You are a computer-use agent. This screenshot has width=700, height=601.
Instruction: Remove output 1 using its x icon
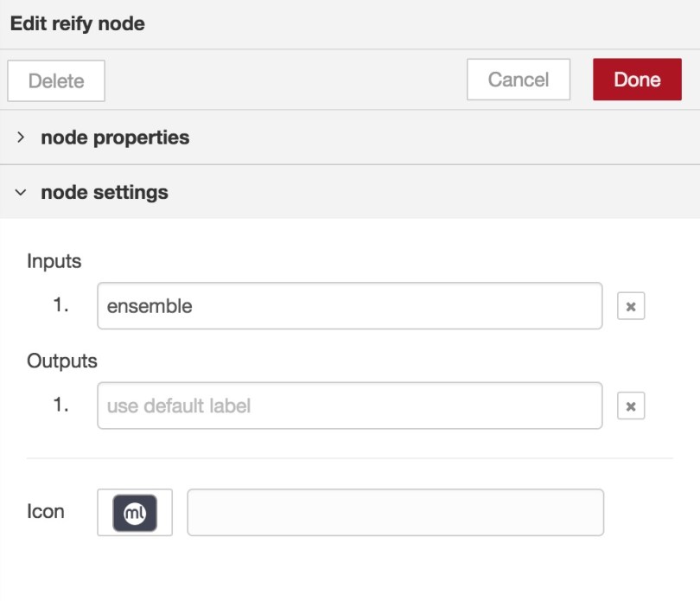point(632,406)
